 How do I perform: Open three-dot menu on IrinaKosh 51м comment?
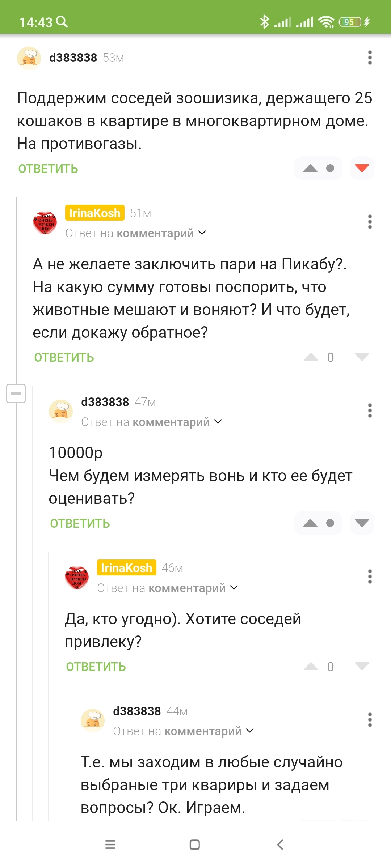[370, 222]
